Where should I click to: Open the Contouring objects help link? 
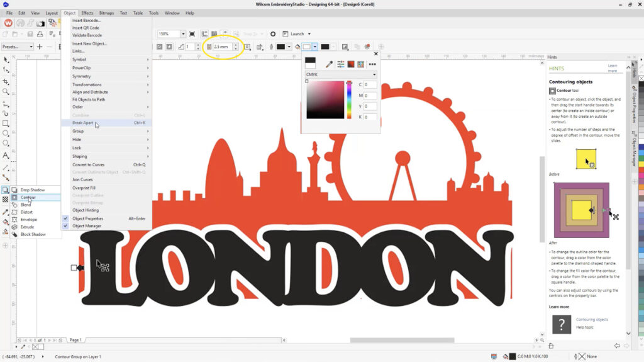pyautogui.click(x=592, y=319)
